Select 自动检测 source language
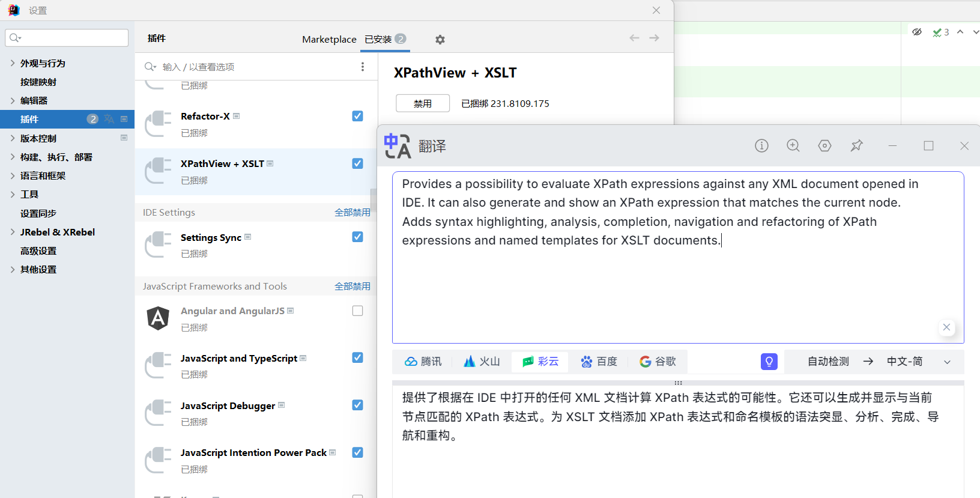Screen dimensions: 980x498 [x=828, y=362]
